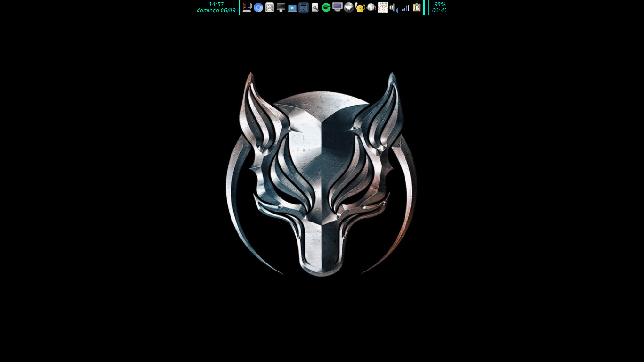Viewport: 644px width, 362px height.
Task: Click the date domingo 06/09
Action: pos(216,10)
